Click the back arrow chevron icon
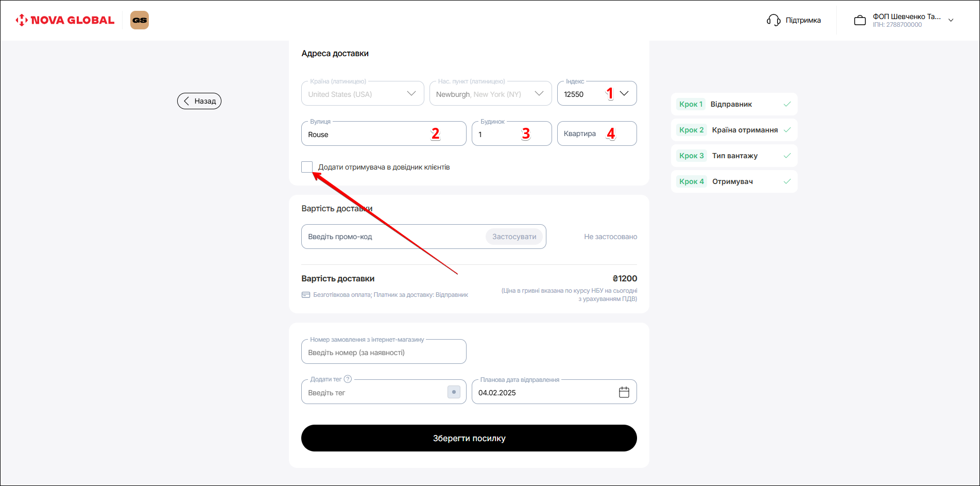 (x=187, y=101)
